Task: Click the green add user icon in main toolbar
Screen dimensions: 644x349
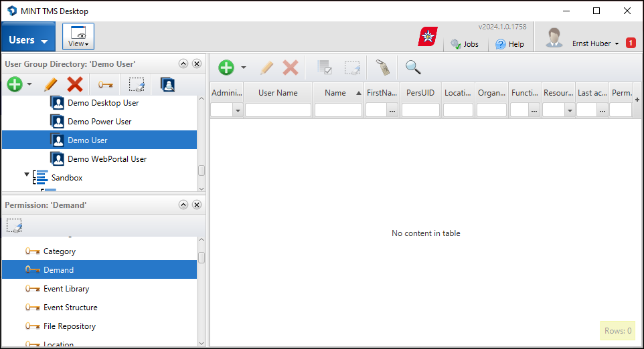Action: click(226, 68)
